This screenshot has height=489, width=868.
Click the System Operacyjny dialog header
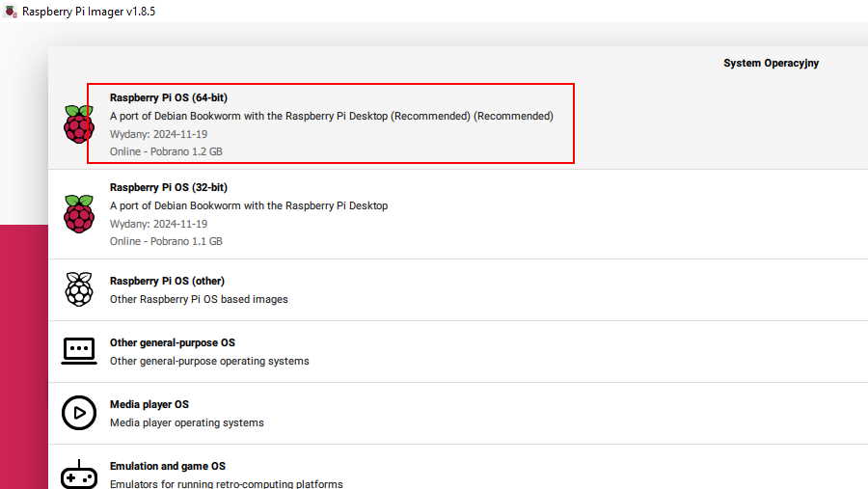click(x=770, y=64)
